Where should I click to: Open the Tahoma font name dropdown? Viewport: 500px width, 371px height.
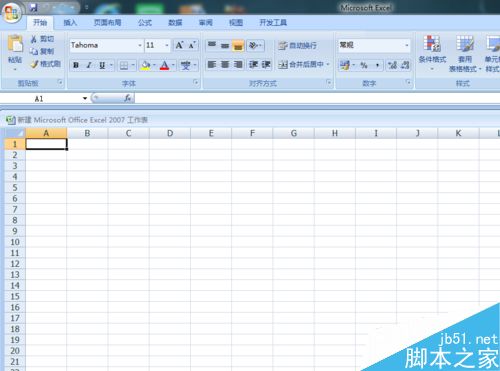tap(140, 45)
